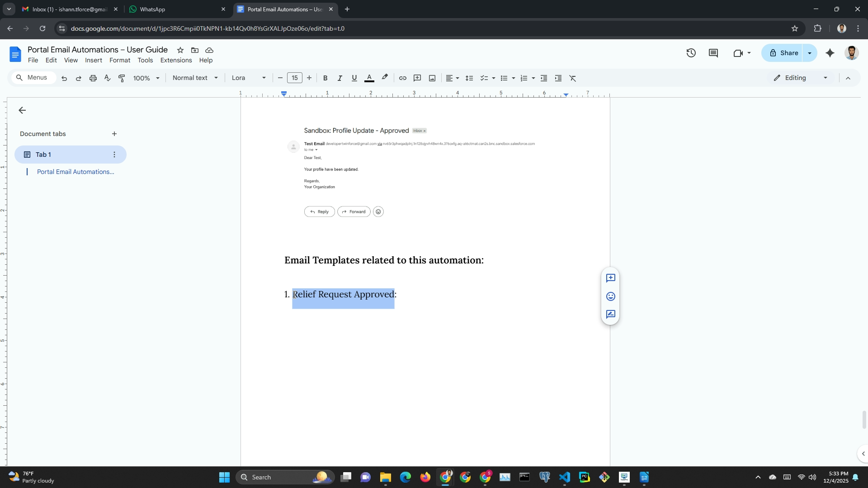Open the Normal text style dropdown
868x488 pixels.
195,78
